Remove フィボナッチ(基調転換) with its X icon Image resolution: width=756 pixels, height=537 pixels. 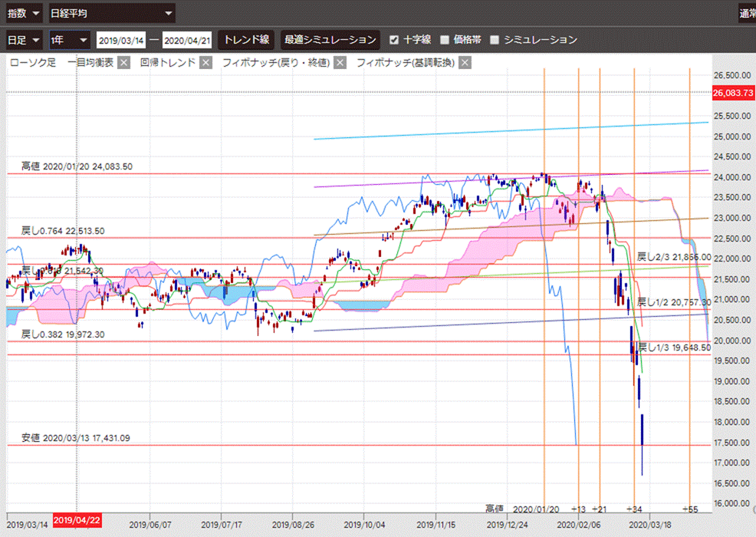pyautogui.click(x=465, y=63)
